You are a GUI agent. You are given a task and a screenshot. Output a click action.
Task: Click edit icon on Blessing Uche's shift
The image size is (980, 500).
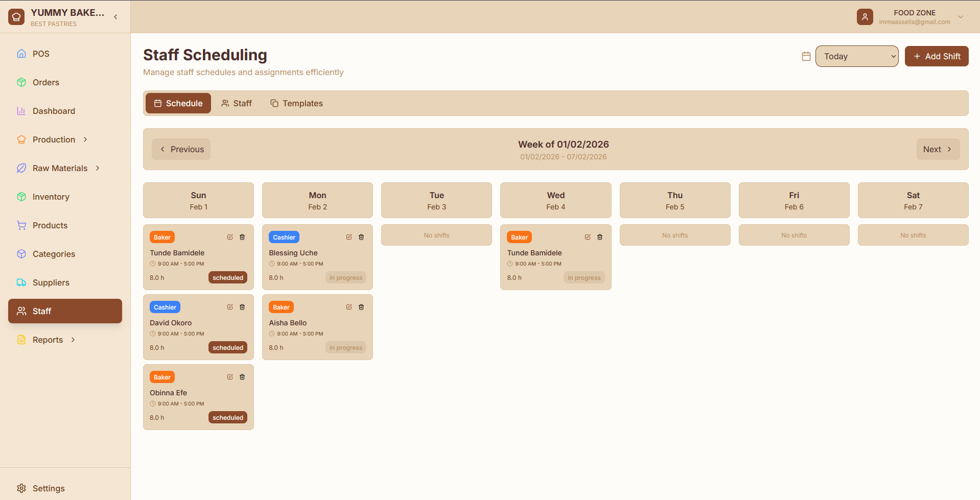click(349, 237)
